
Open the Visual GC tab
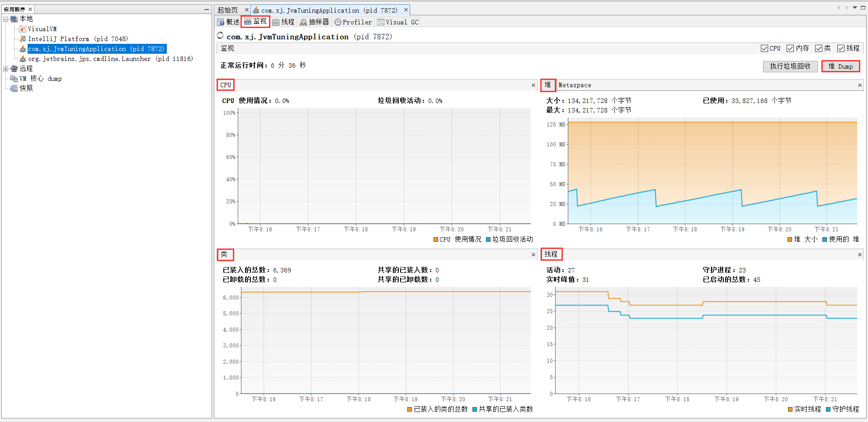coord(398,22)
